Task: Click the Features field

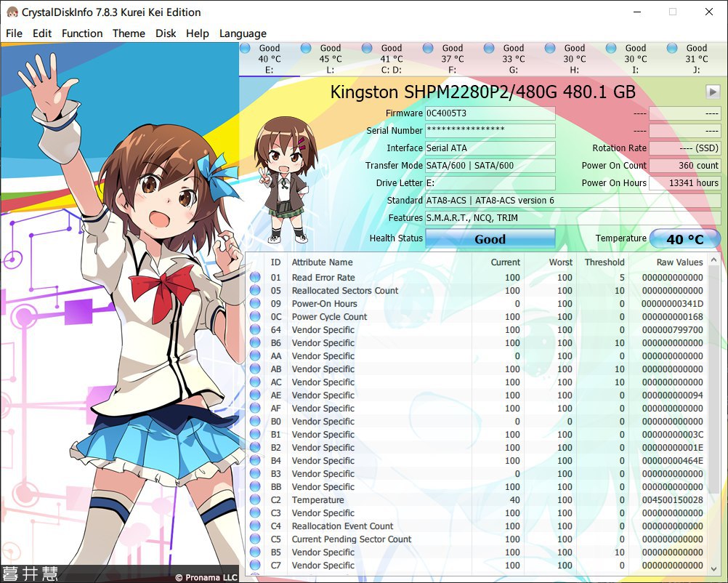Action: tap(573, 218)
